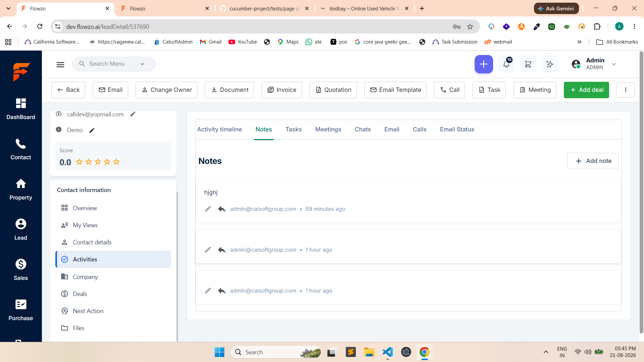Click the Change Owner button

coord(166,90)
